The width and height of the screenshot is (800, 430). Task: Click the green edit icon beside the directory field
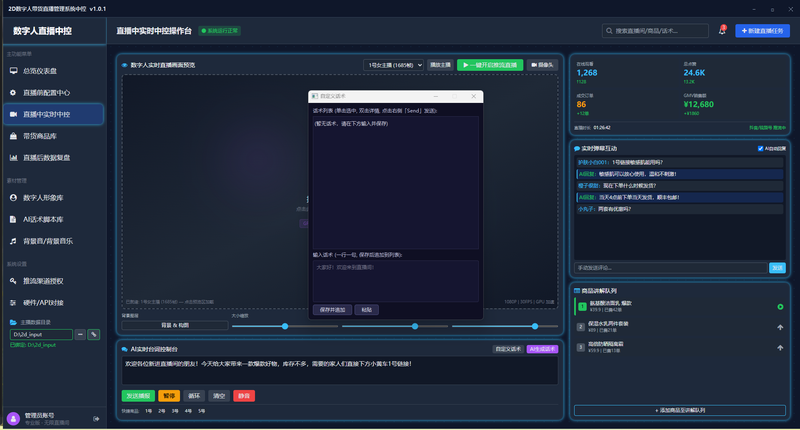pyautogui.click(x=94, y=335)
